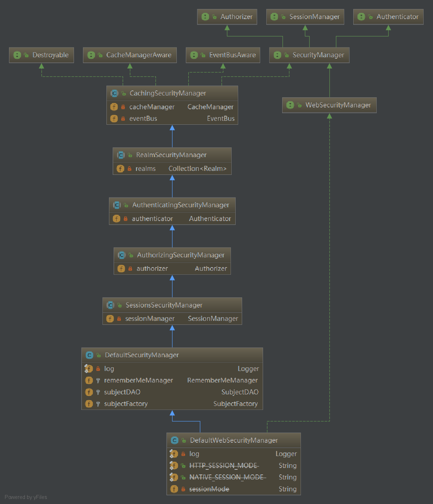Select the DefaultSecurityManager class title
The height and width of the screenshot is (504, 433).
click(142, 355)
